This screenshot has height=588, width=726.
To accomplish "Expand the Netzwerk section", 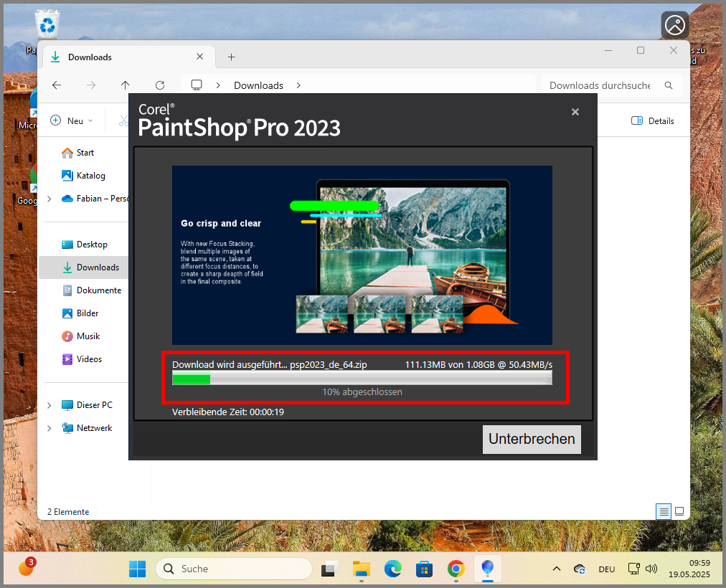I will 49,427.
